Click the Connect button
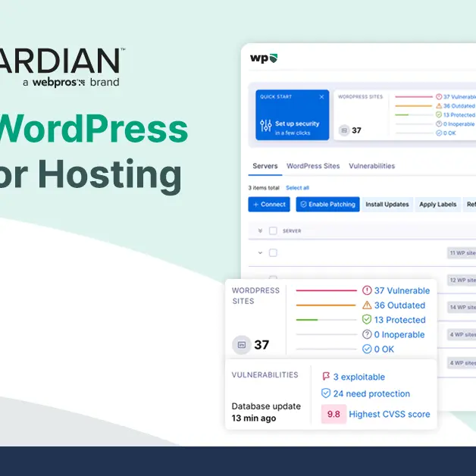Viewport: 476px width, 476px height. pyautogui.click(x=269, y=205)
